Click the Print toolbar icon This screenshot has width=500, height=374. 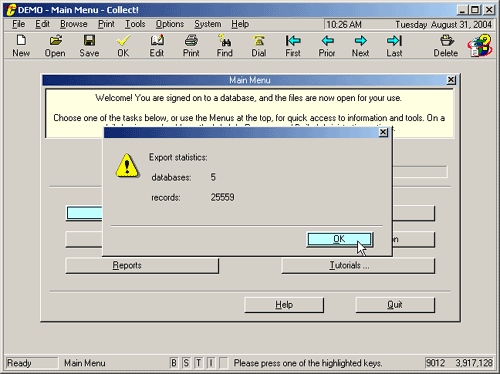(191, 40)
